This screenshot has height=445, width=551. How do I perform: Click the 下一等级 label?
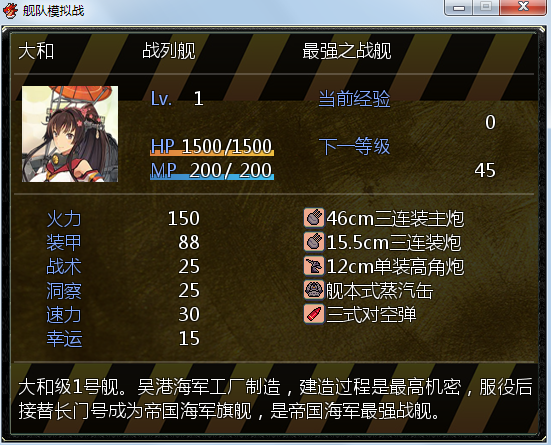(354, 146)
